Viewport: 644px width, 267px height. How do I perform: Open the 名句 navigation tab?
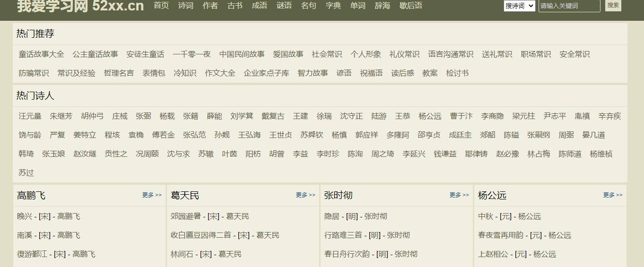click(x=309, y=6)
